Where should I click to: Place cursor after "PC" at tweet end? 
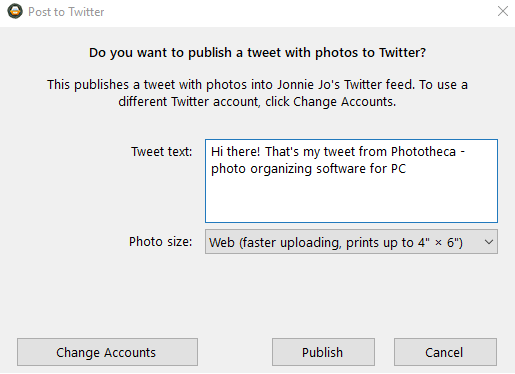coord(407,169)
